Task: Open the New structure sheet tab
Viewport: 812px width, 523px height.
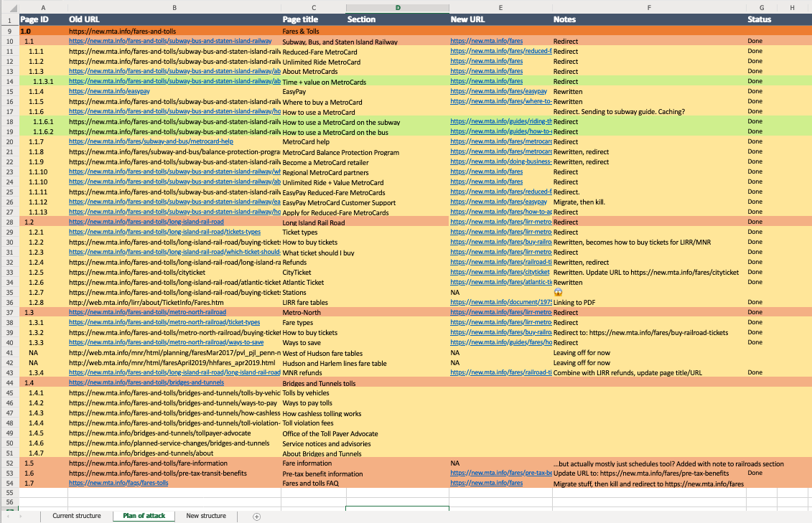Action: coord(206,516)
